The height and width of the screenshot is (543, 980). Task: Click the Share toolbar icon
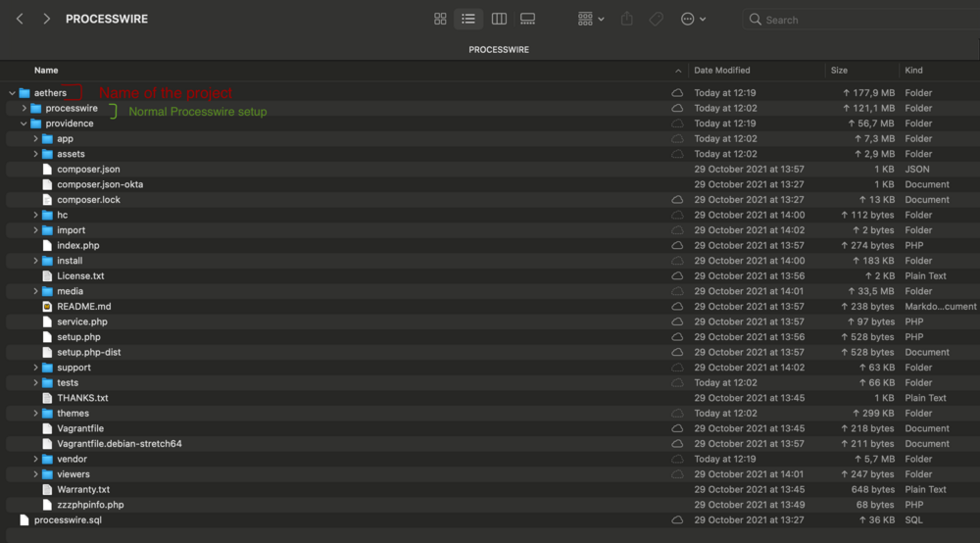[627, 19]
